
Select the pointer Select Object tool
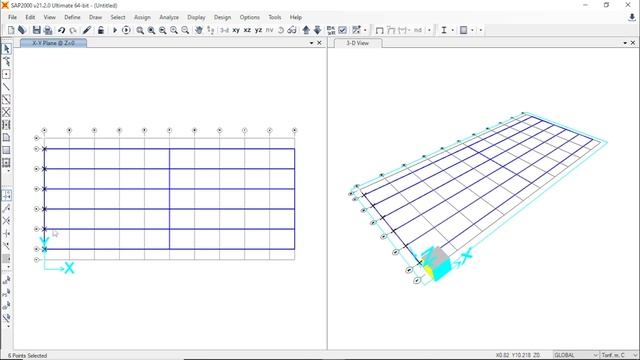tap(7, 49)
